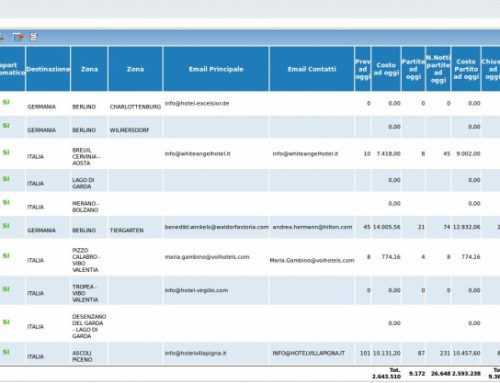Screen dimensions: 500x383
Task: Click capitalized Maria.Gambino@voihotels.com contact email
Action: click(312, 260)
